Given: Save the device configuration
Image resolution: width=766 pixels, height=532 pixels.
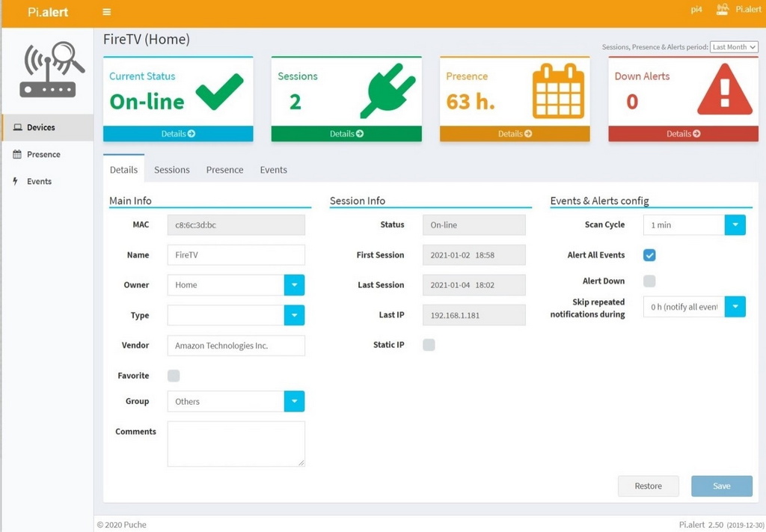Looking at the screenshot, I should tap(721, 486).
